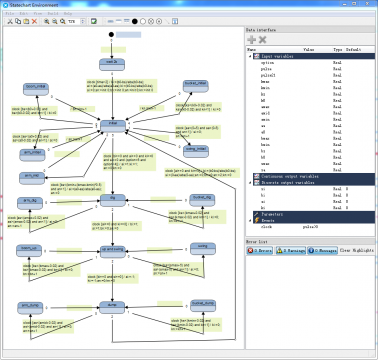This screenshot has width=378, height=360.
Task: Click the gray plus add variable icon
Action: (x=252, y=40)
